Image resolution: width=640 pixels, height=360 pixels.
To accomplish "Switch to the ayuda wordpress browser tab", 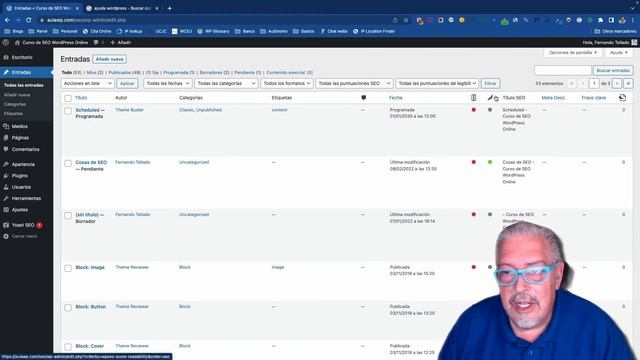I will point(122,8).
